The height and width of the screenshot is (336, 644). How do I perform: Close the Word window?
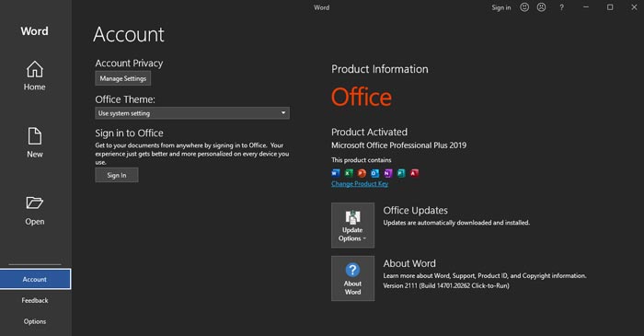(x=634, y=7)
